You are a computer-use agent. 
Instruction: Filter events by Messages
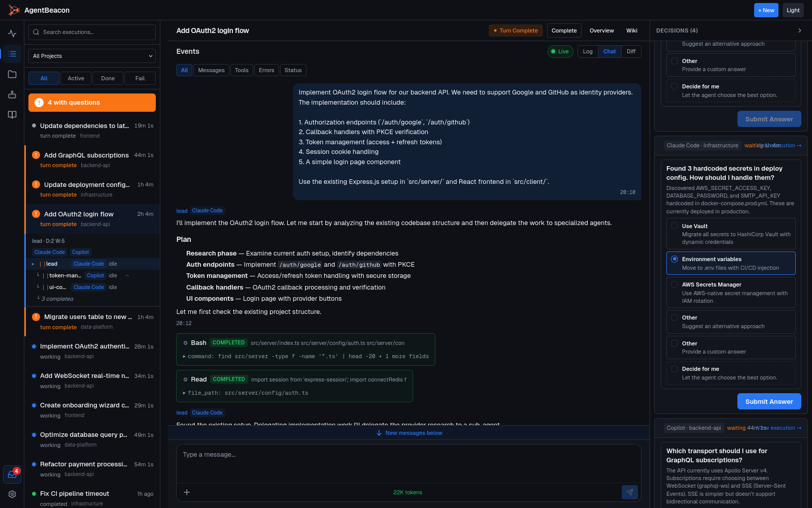[x=211, y=70]
